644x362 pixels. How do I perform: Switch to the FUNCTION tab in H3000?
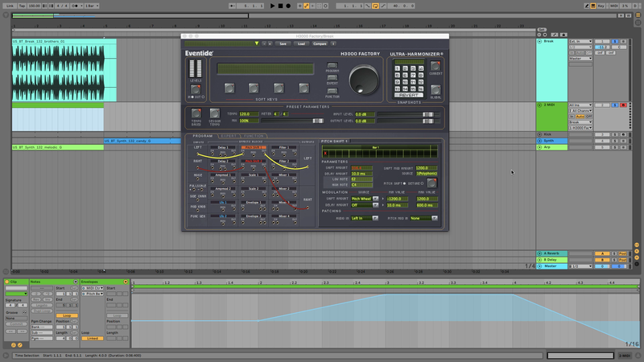[254, 136]
